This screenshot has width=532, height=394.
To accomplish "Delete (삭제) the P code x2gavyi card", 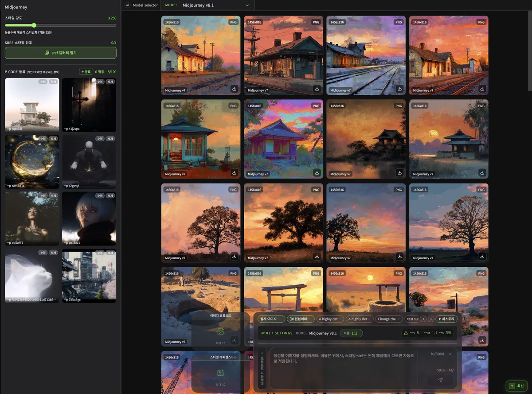I will [x=110, y=139].
